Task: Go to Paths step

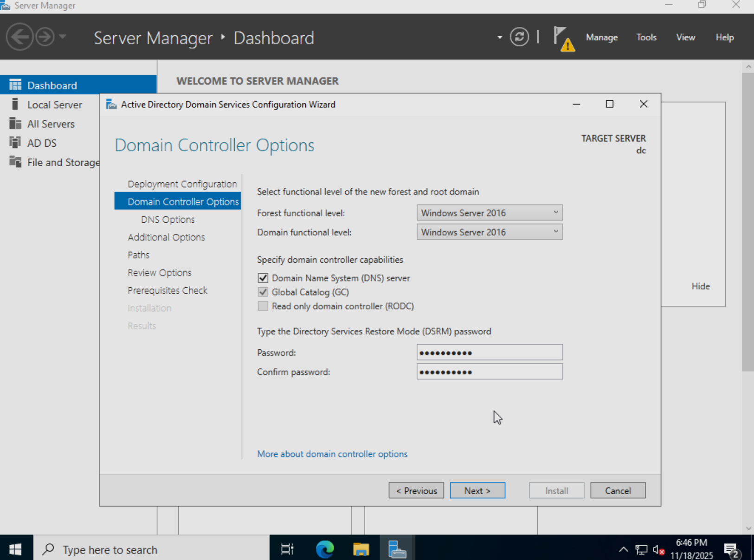Action: 138,255
